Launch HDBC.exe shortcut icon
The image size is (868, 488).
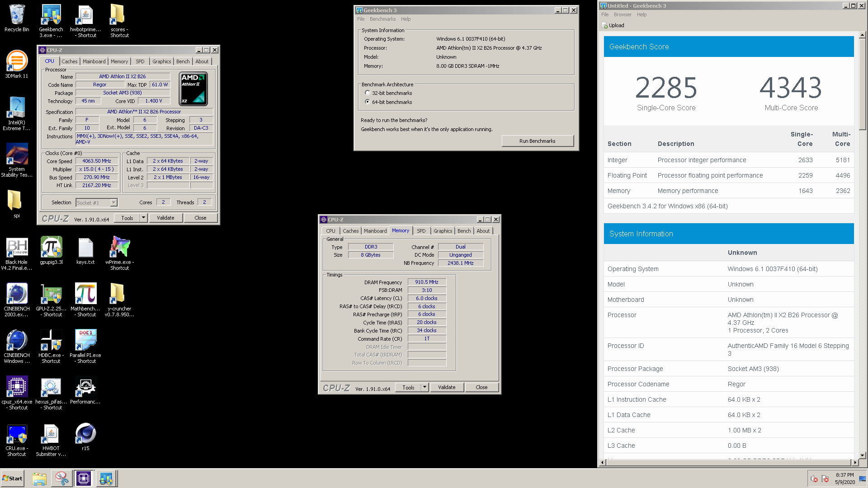pyautogui.click(x=51, y=347)
